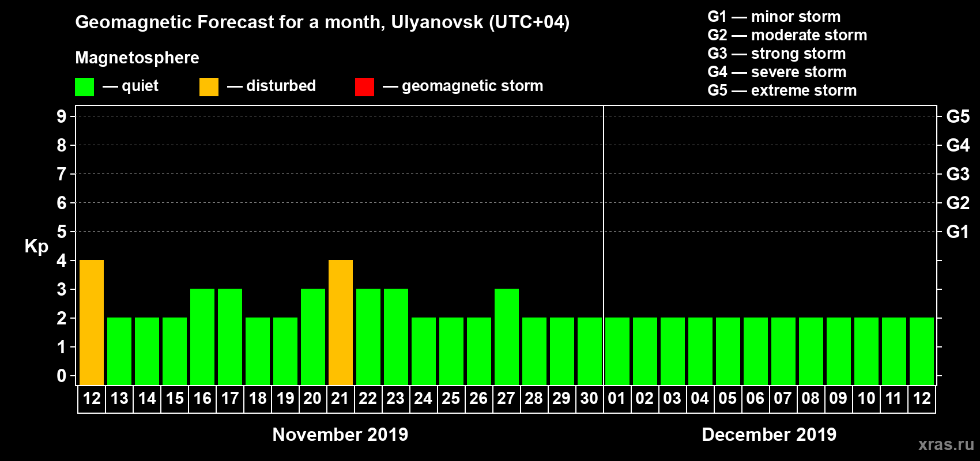Click the red geomagnetic storm legend swatch

364,87
